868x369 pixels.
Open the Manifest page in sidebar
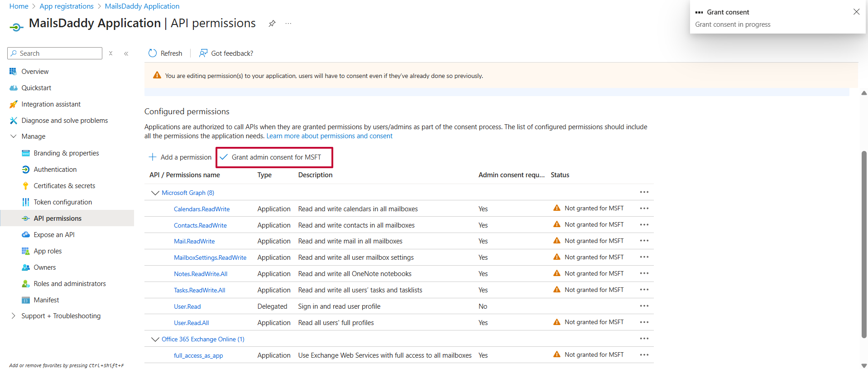pyautogui.click(x=46, y=300)
